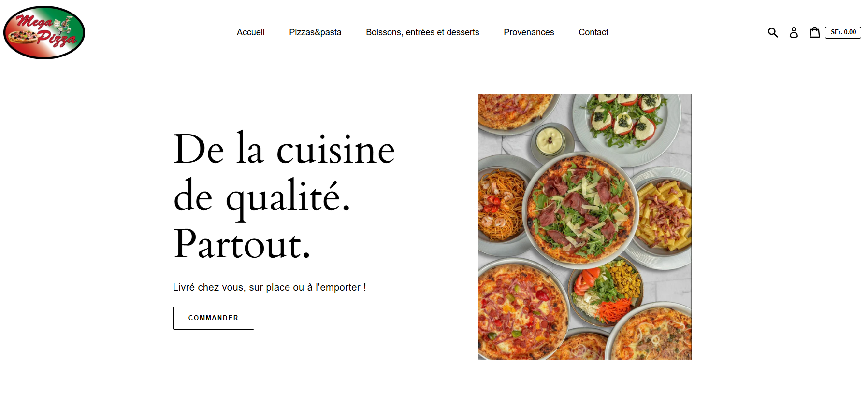Open search with the magnifier icon

[773, 32]
